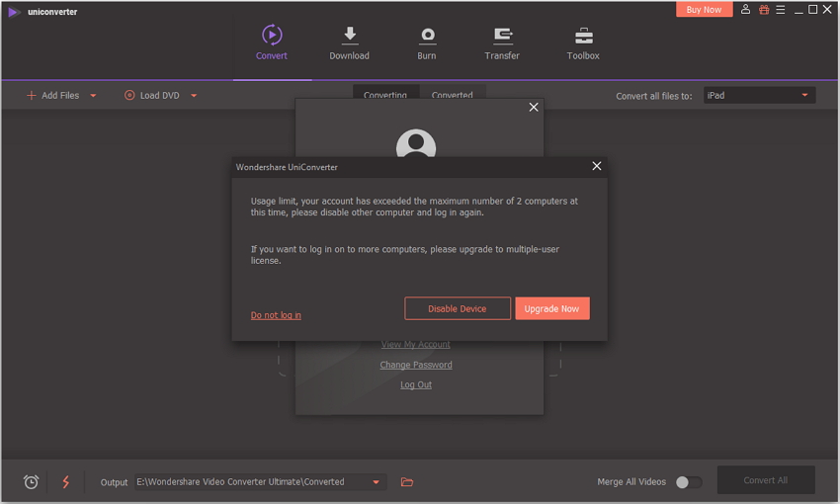Maximize the uniconverter window
840x504 pixels.
[x=812, y=10]
